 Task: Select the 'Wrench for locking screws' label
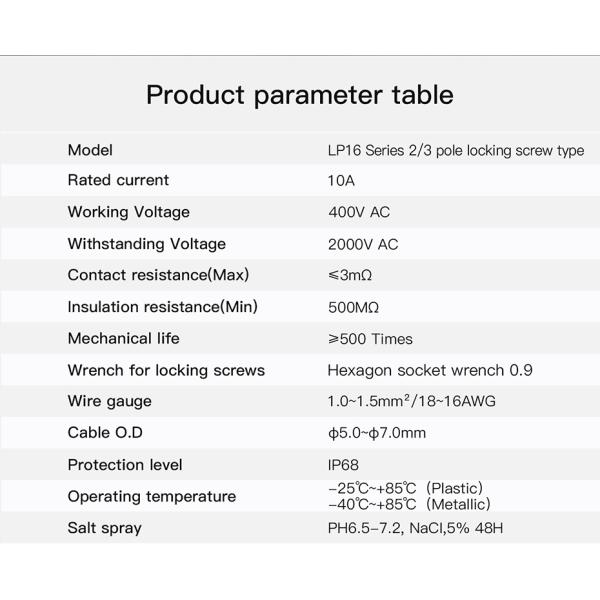pyautogui.click(x=166, y=370)
